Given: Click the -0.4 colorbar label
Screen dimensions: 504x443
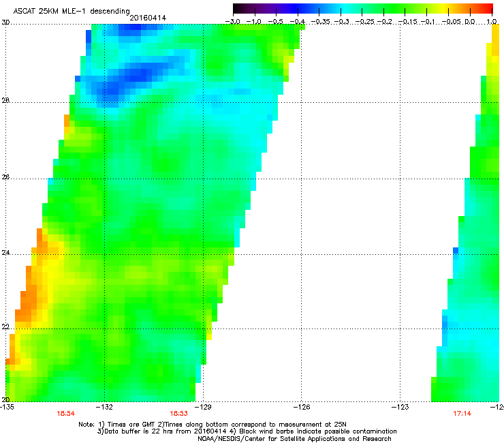Looking at the screenshot, I should (x=298, y=22).
